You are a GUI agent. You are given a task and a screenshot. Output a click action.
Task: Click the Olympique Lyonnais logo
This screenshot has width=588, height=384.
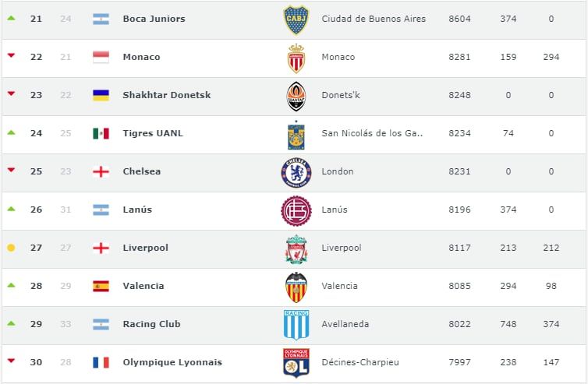click(296, 363)
